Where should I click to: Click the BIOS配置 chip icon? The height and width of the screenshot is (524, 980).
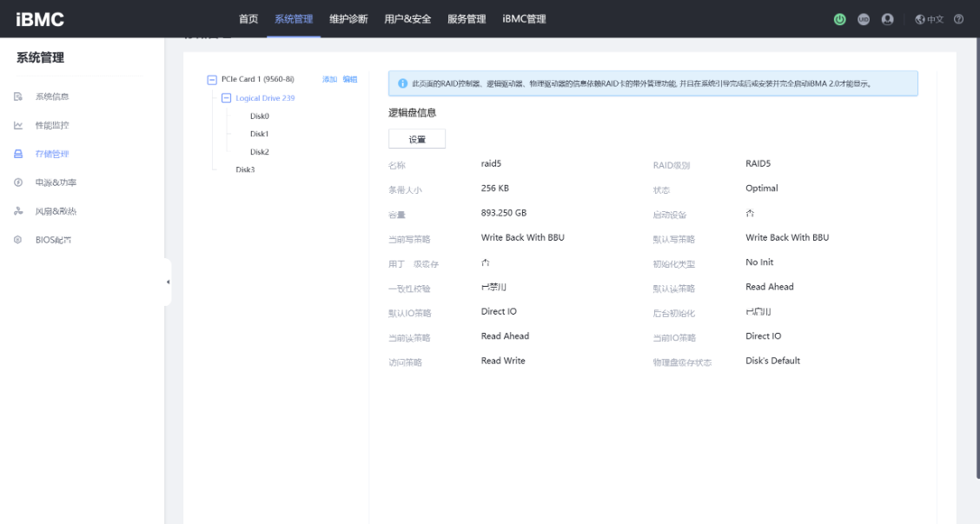point(18,240)
